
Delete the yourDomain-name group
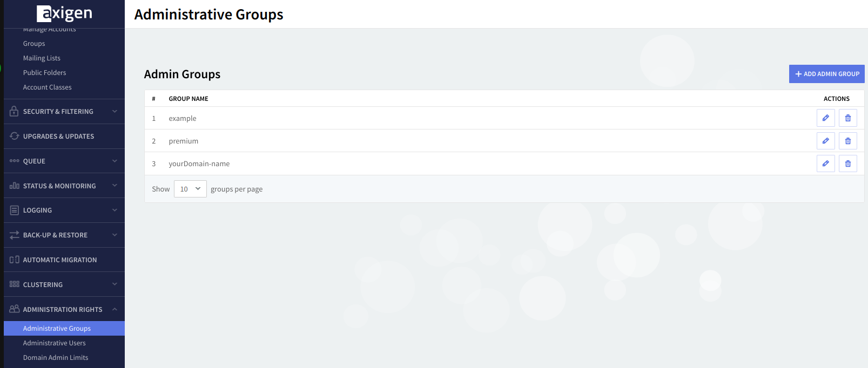pyautogui.click(x=847, y=163)
